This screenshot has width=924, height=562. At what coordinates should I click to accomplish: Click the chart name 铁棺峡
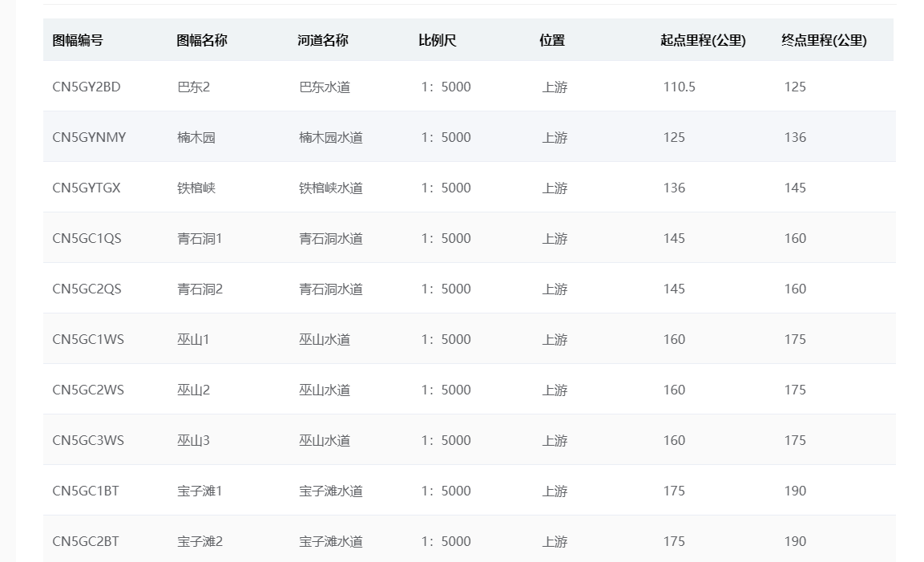(196, 188)
